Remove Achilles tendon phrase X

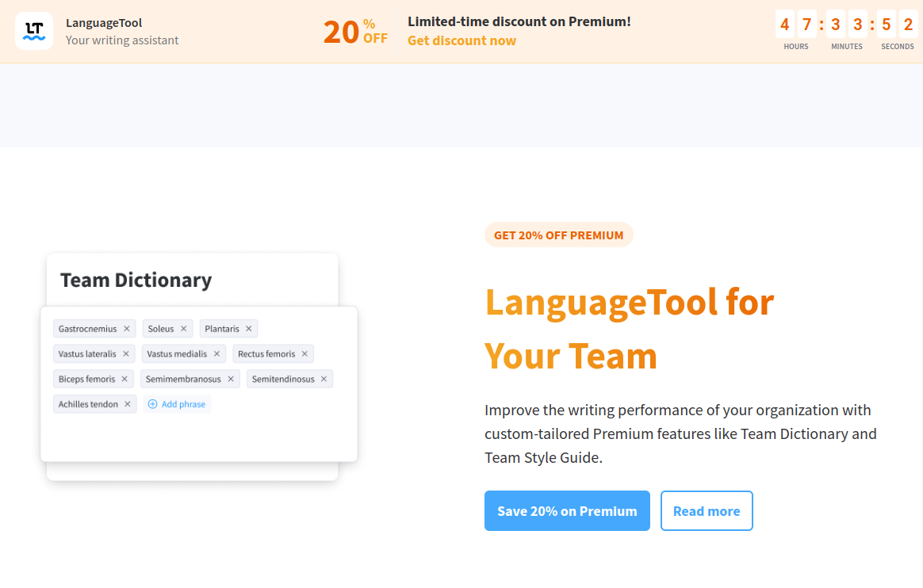[127, 404]
